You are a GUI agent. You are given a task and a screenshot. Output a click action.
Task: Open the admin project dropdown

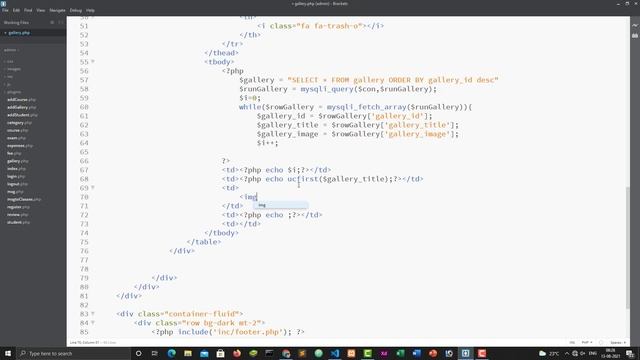[x=11, y=50]
